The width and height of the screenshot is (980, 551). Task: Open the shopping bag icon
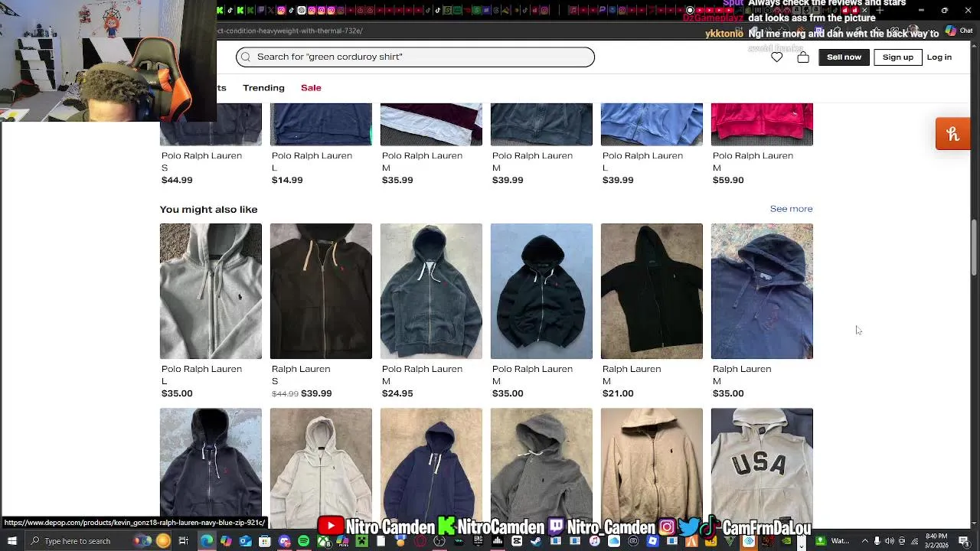[x=803, y=57]
